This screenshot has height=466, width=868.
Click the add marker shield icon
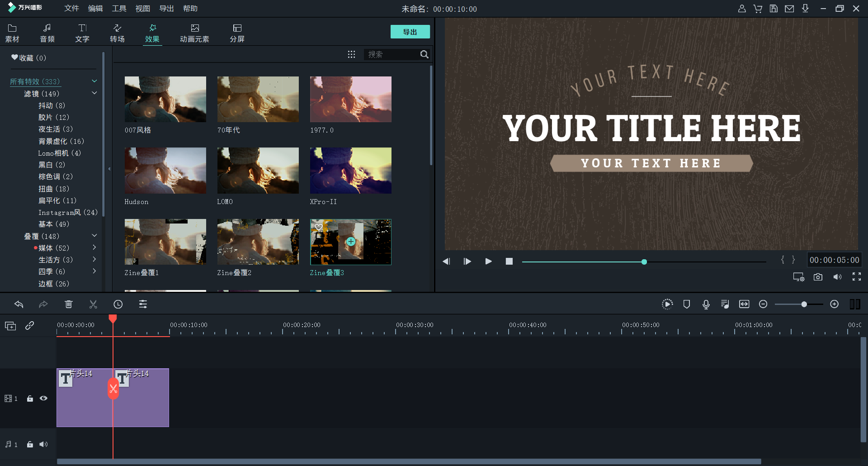click(x=686, y=304)
